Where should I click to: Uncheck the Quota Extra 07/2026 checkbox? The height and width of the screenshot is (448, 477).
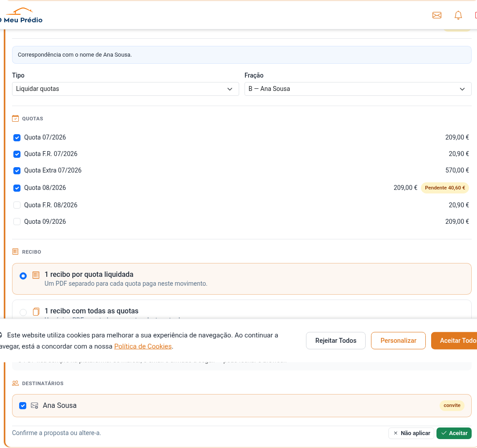coord(17,171)
